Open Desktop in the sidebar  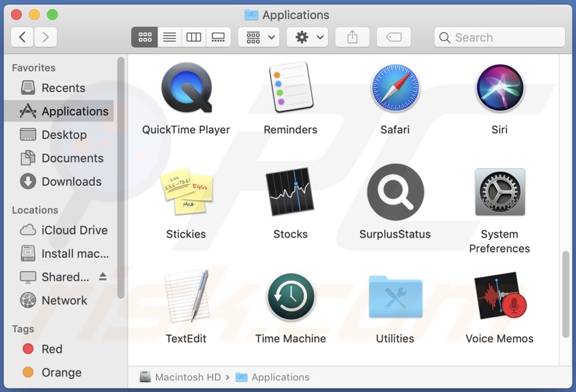59,134
